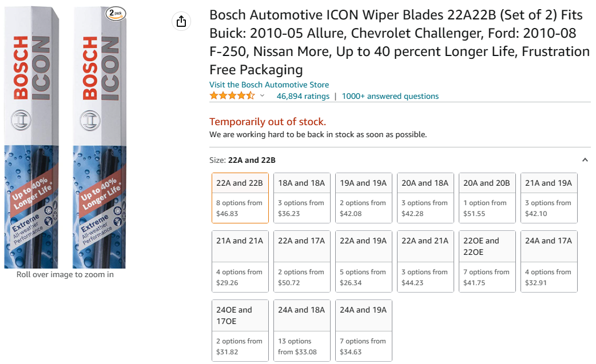Pick the 20A and 18A size swatch
Screen dimensions: 596x364
point(426,198)
